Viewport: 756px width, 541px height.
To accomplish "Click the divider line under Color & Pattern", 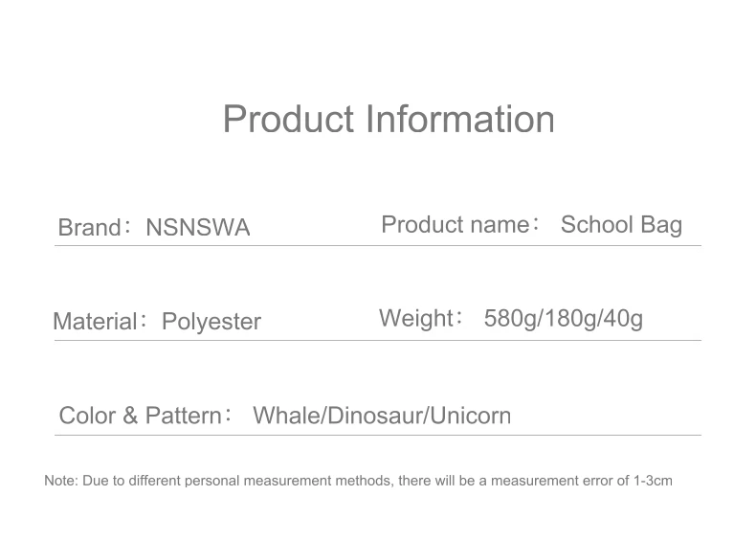I will coord(377,436).
